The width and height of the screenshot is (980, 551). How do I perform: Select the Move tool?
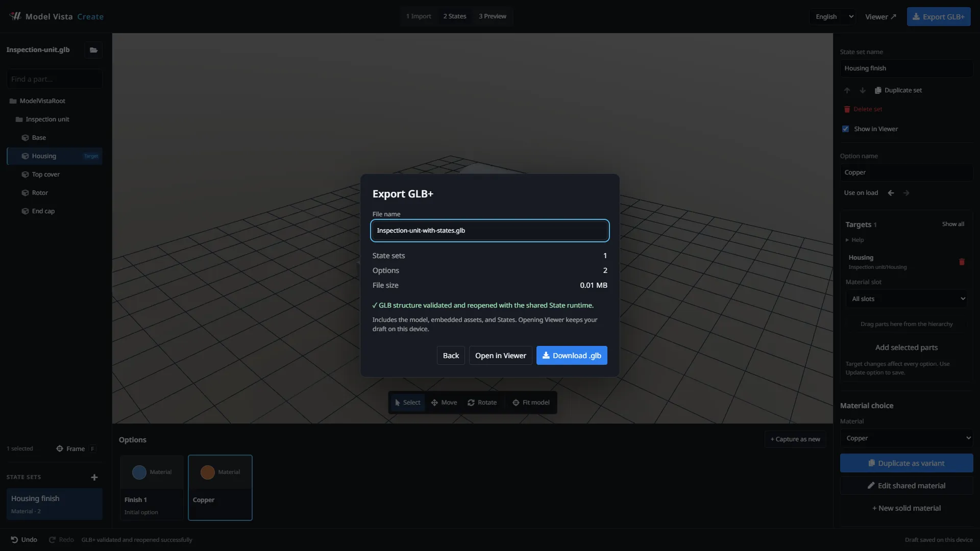(444, 403)
